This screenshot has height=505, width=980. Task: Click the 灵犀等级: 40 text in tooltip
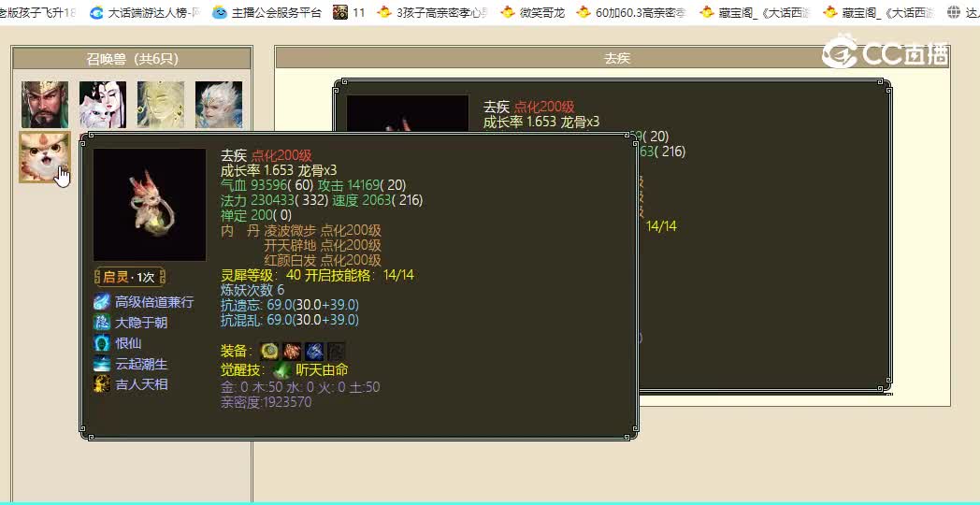pyautogui.click(x=261, y=276)
